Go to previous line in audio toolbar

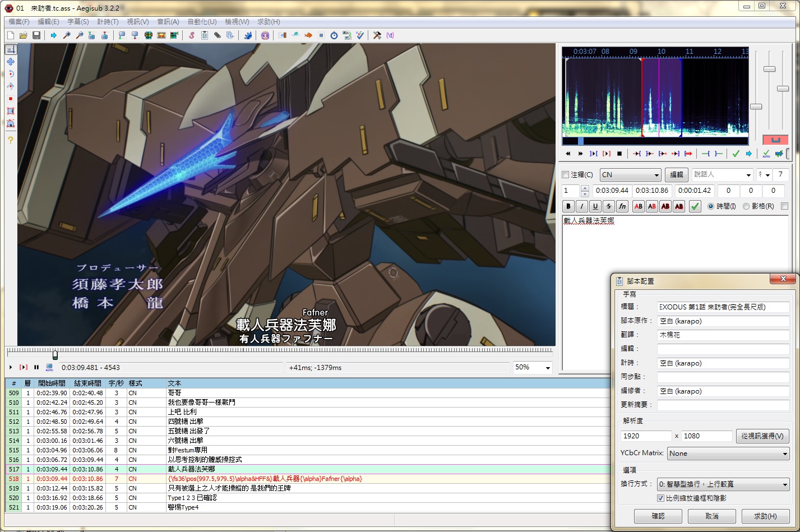pos(568,154)
